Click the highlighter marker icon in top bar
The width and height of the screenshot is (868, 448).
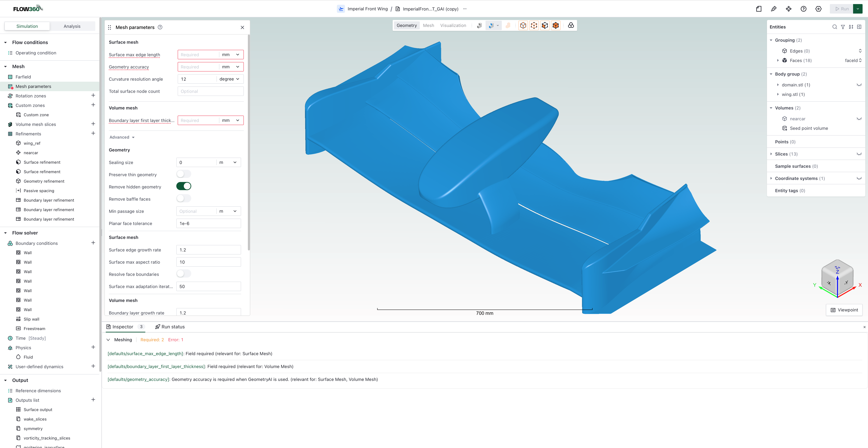tap(774, 9)
